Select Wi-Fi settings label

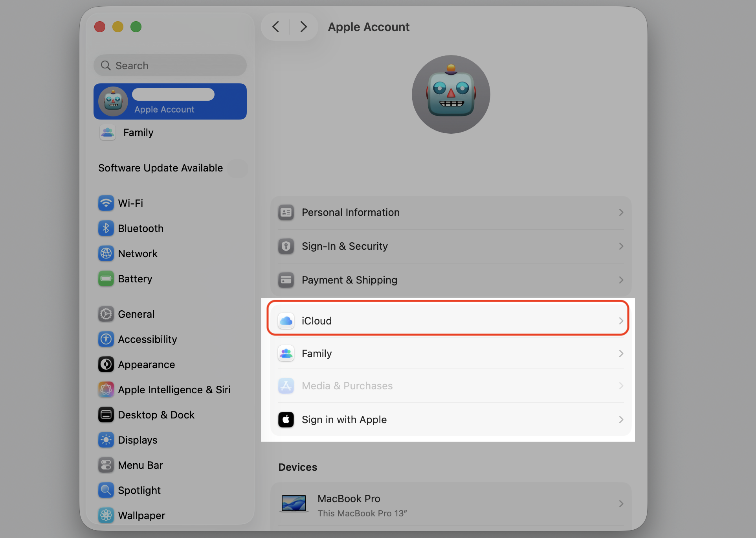click(130, 203)
